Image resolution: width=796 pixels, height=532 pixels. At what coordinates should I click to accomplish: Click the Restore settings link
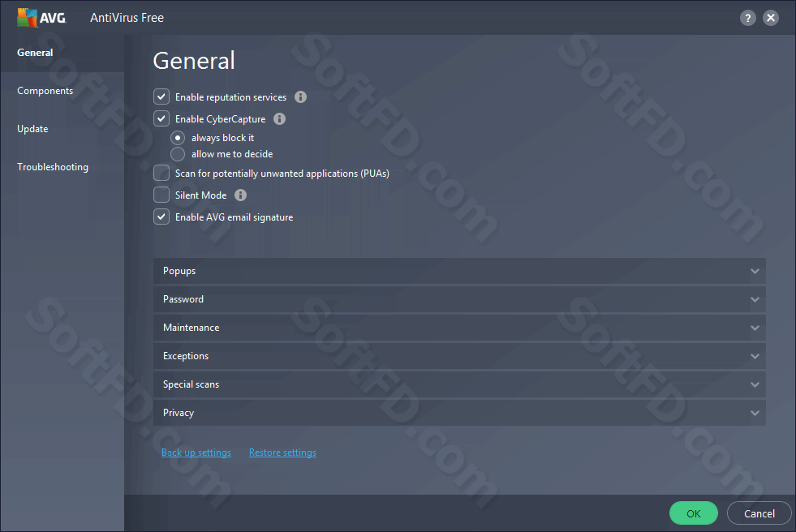click(x=282, y=453)
